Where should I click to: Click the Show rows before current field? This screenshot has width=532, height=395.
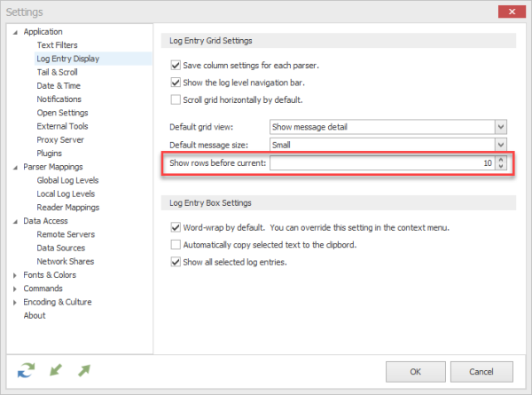(382, 163)
